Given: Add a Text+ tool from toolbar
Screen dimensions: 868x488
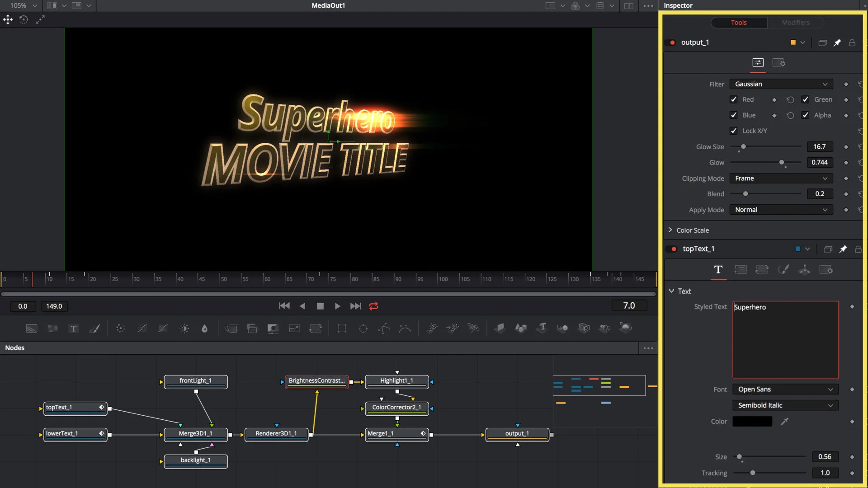Looking at the screenshot, I should click(x=74, y=328).
